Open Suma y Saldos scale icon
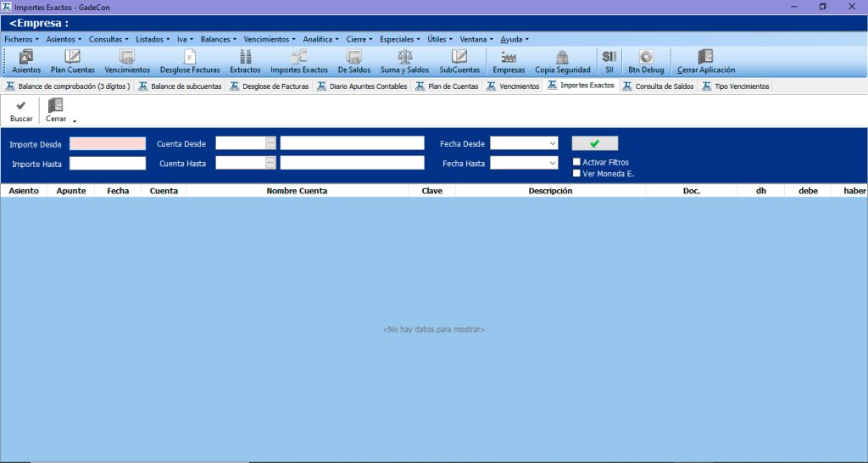The width and height of the screenshot is (868, 463). 404,58
